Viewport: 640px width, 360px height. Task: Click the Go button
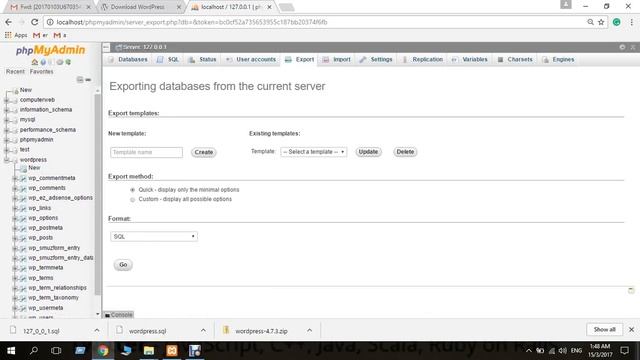[123, 265]
